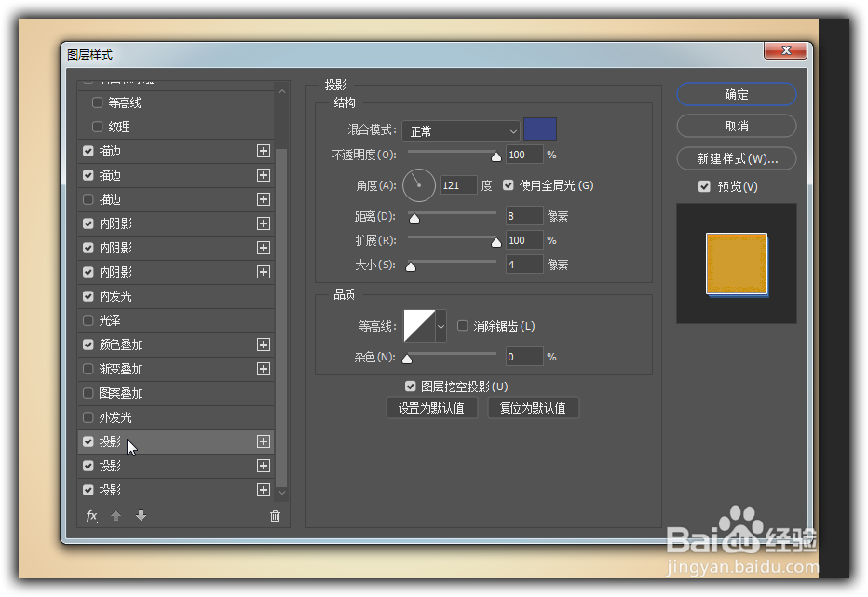
Task: Click the 确定 button
Action: click(737, 94)
